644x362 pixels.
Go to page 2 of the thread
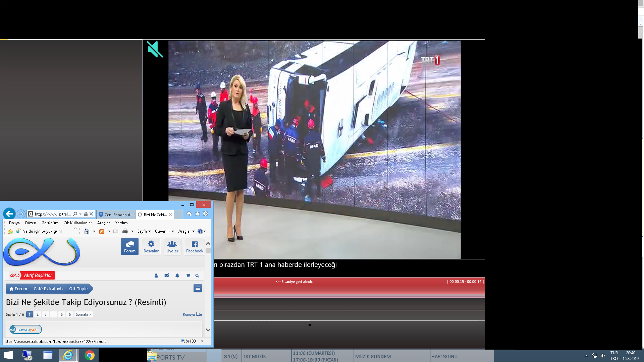[38, 314]
